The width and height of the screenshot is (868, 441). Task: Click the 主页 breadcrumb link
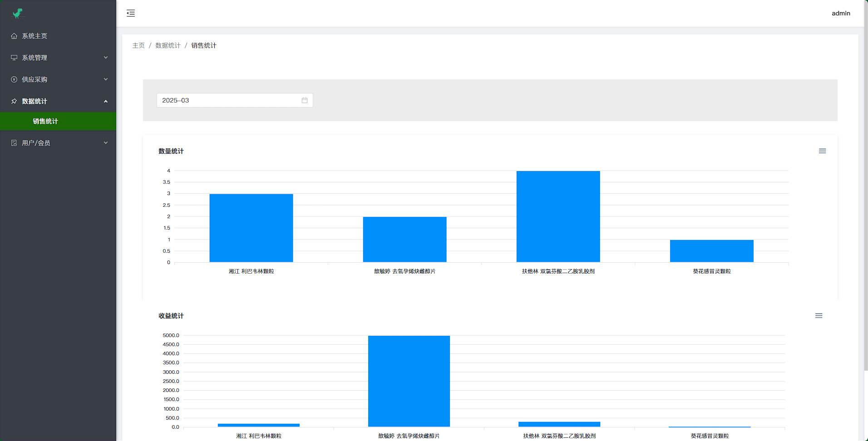click(138, 45)
